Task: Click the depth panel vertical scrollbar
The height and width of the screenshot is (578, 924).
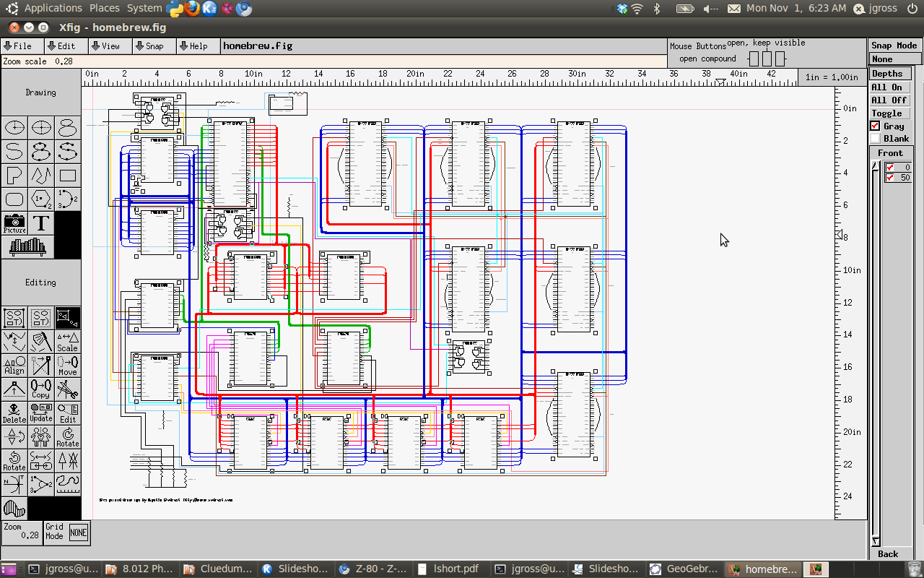Action: pos(876,354)
